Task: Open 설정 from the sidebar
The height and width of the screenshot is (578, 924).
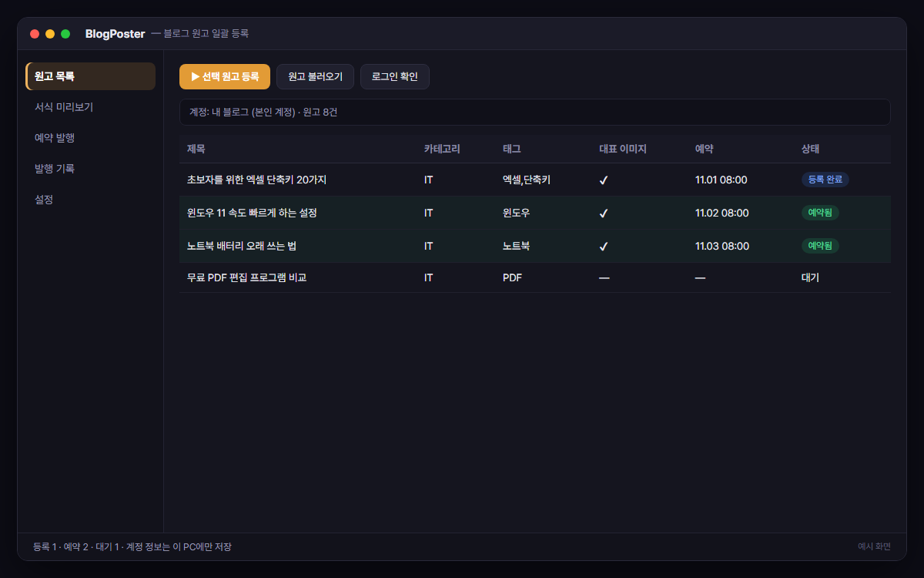Action: pos(91,199)
